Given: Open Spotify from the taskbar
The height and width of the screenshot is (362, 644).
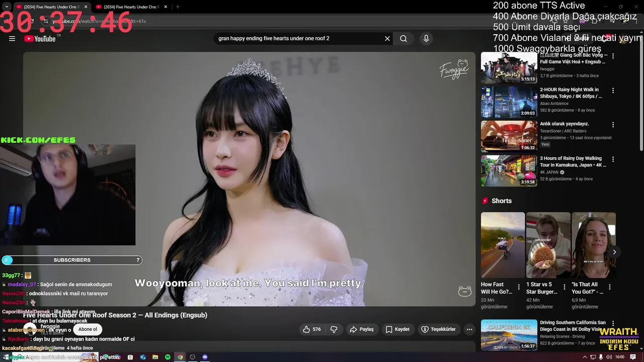Looking at the screenshot, I should click(168, 357).
